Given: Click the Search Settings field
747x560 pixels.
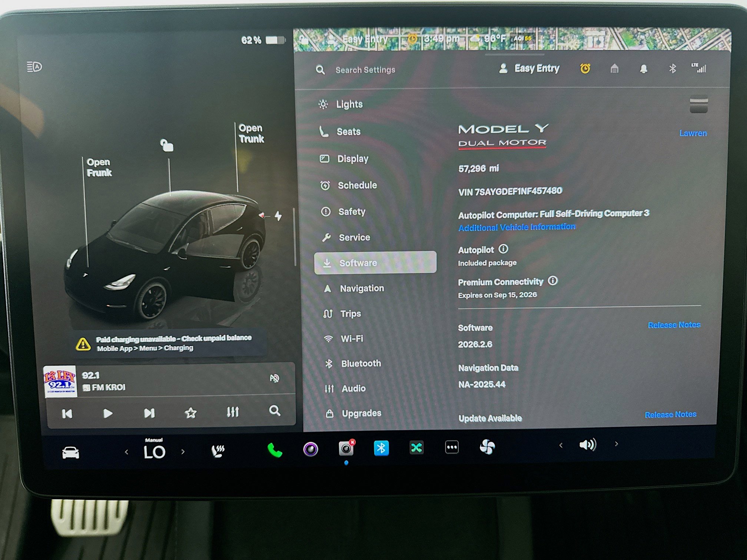Looking at the screenshot, I should point(365,70).
